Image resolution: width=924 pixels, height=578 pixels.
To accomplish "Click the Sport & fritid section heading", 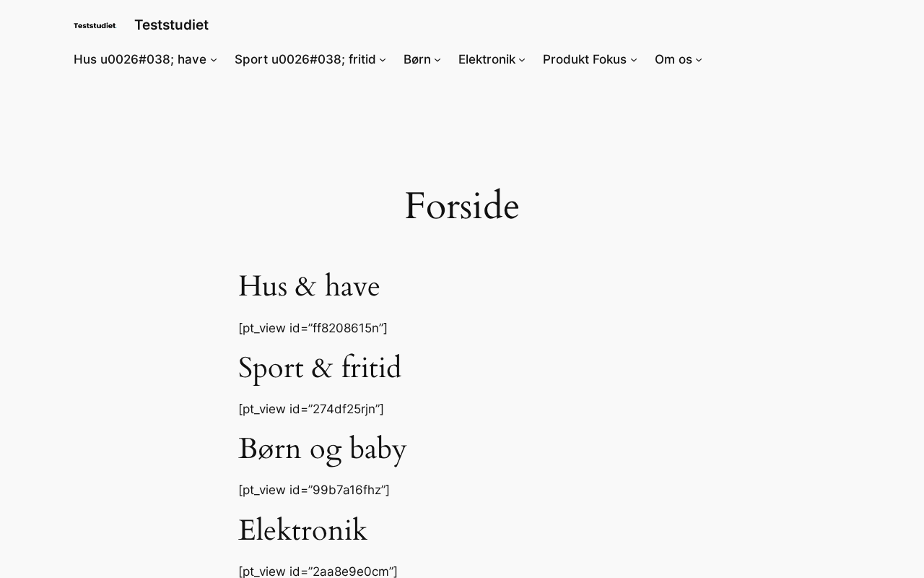I will click(320, 368).
